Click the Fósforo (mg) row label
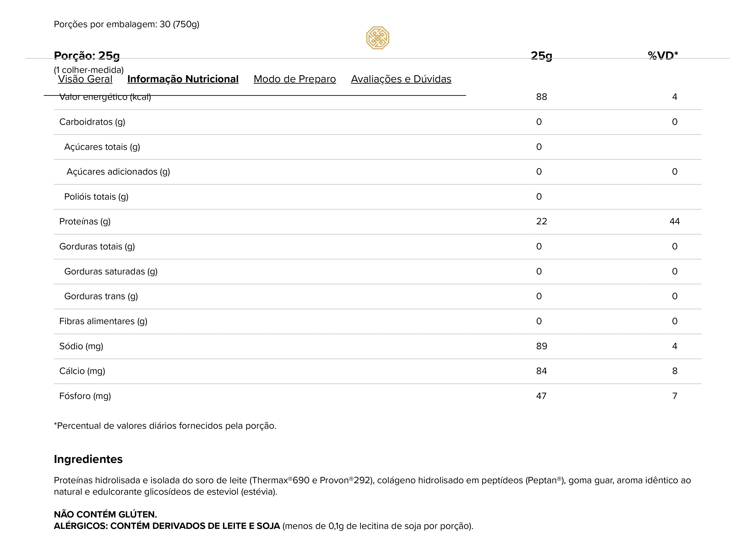Screen dimensions: 756x536 (x=85, y=396)
